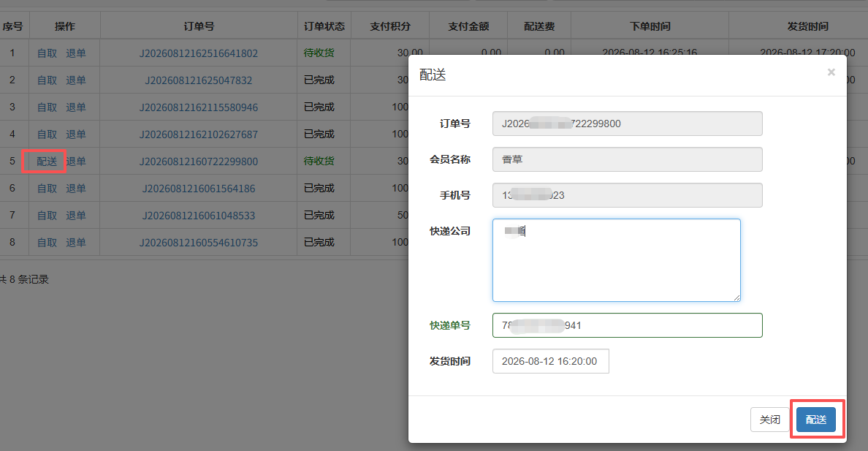Click 配送 link in row 5

(x=47, y=162)
